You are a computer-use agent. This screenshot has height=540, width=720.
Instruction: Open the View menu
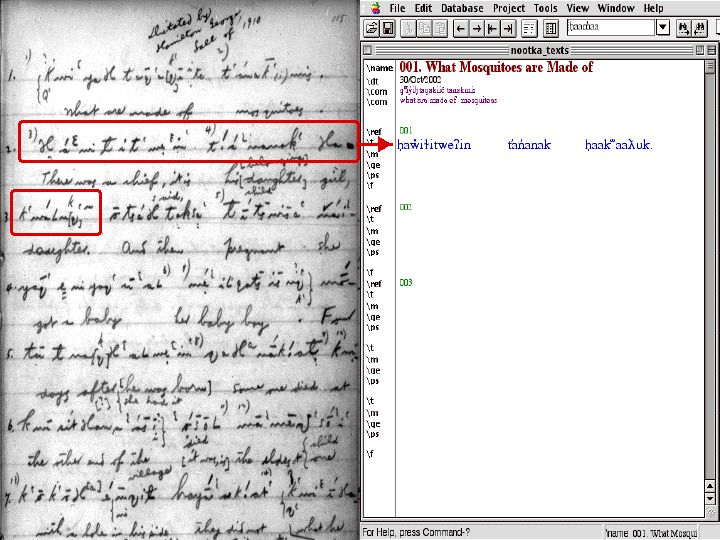(x=577, y=8)
